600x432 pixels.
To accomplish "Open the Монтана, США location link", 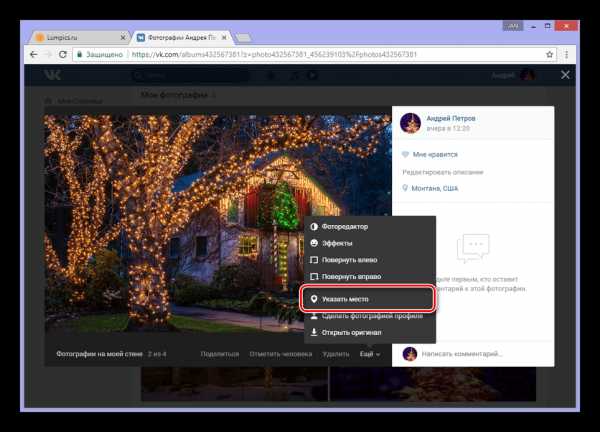I will pos(435,188).
